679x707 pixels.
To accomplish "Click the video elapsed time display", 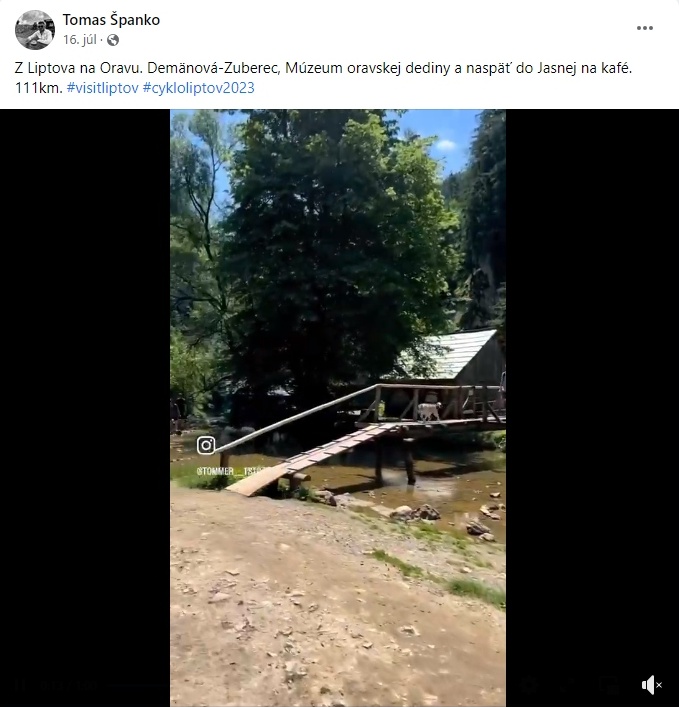I will pyautogui.click(x=68, y=684).
